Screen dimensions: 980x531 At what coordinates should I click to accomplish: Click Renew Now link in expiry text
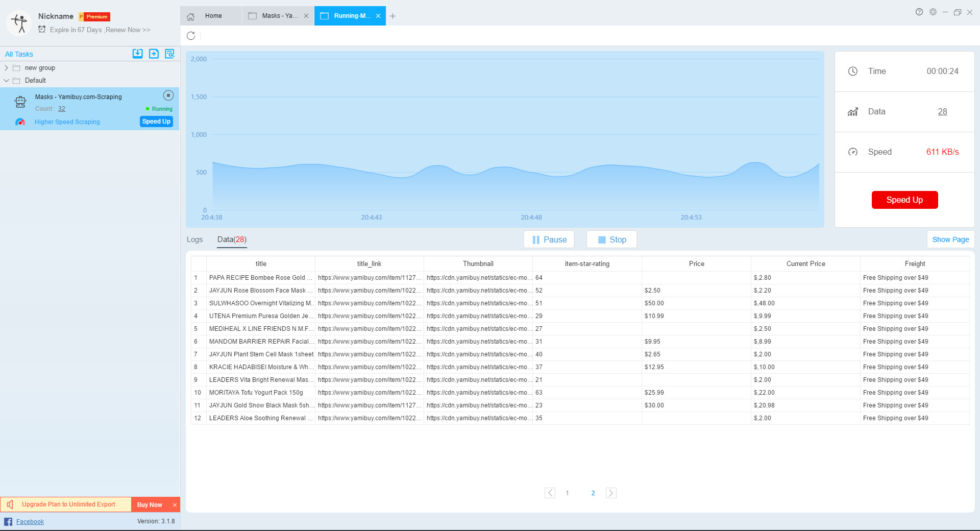[x=128, y=30]
